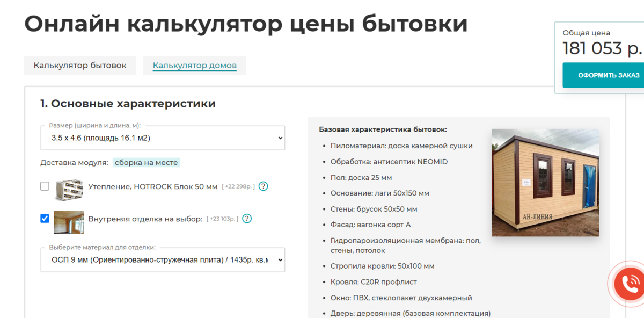Click text Фасад: вагонка сорт А

click(x=370, y=225)
